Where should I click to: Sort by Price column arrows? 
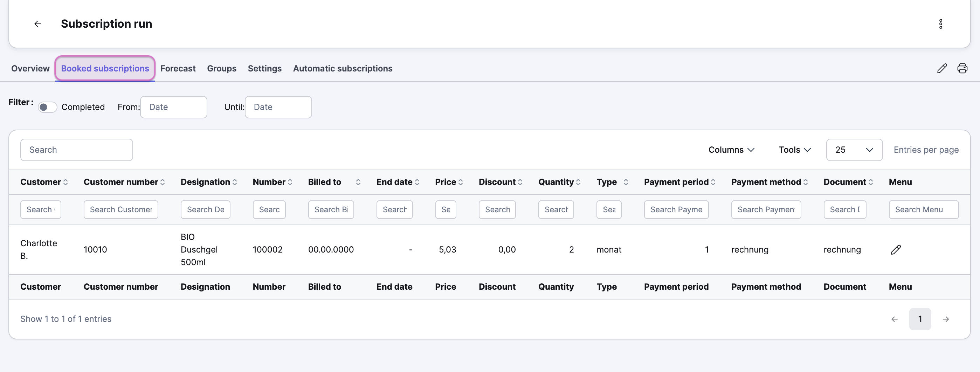[460, 182]
